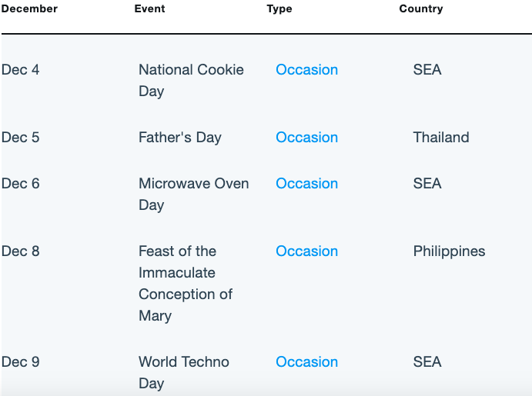Open the Occasion link for Microwave Oven Day
Image resolution: width=532 pixels, height=396 pixels.
pyautogui.click(x=306, y=184)
